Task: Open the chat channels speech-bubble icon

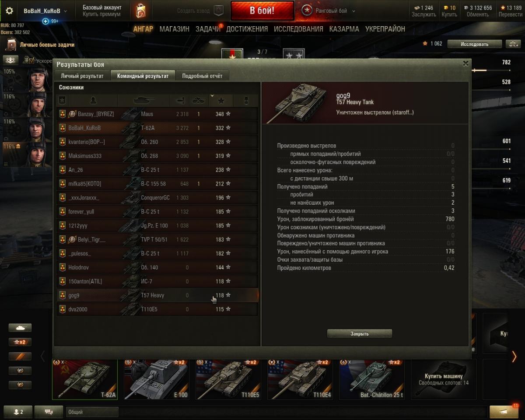Action: tap(49, 412)
